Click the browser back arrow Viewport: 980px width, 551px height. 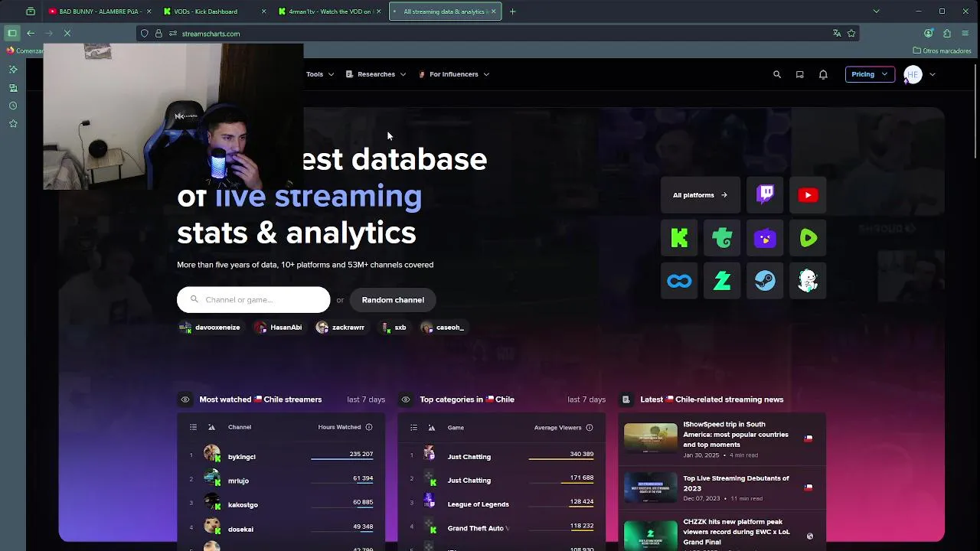[31, 33]
